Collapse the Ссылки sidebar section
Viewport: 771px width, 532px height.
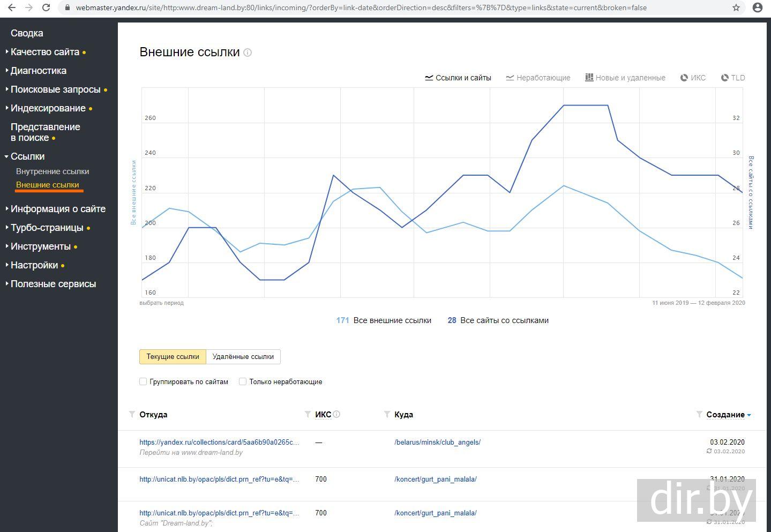(x=27, y=156)
